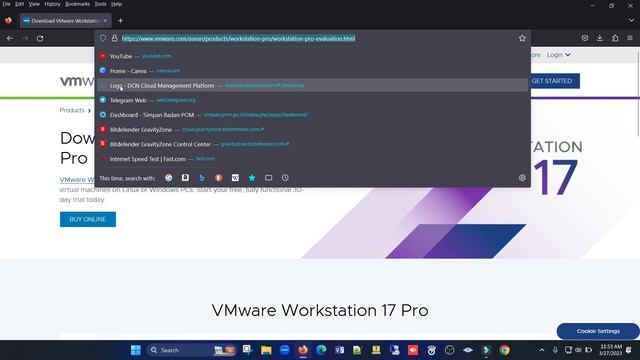The width and height of the screenshot is (640, 360).
Task: Choose the Internet Speed Test Fast.com suggestion
Action: coord(313,159)
